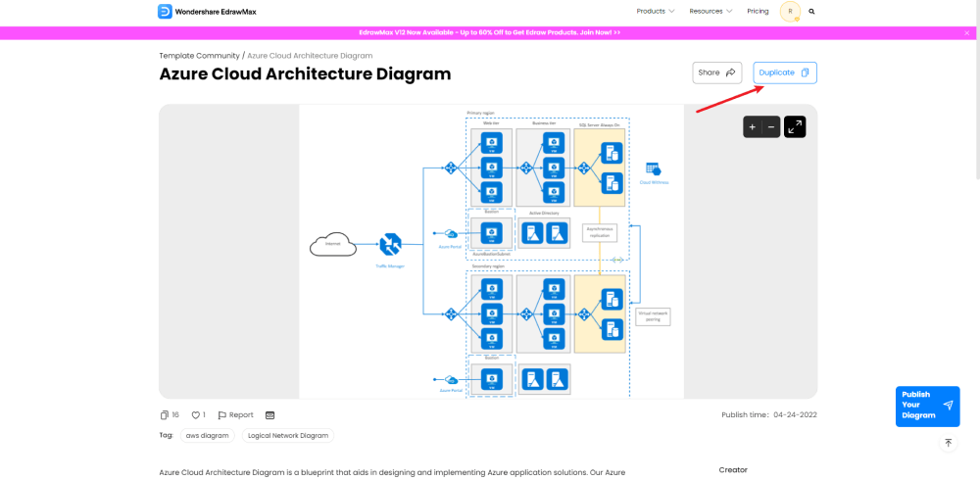Click the Publish time 04-24-2022 text
The height and width of the screenshot is (481, 980).
[x=769, y=414]
